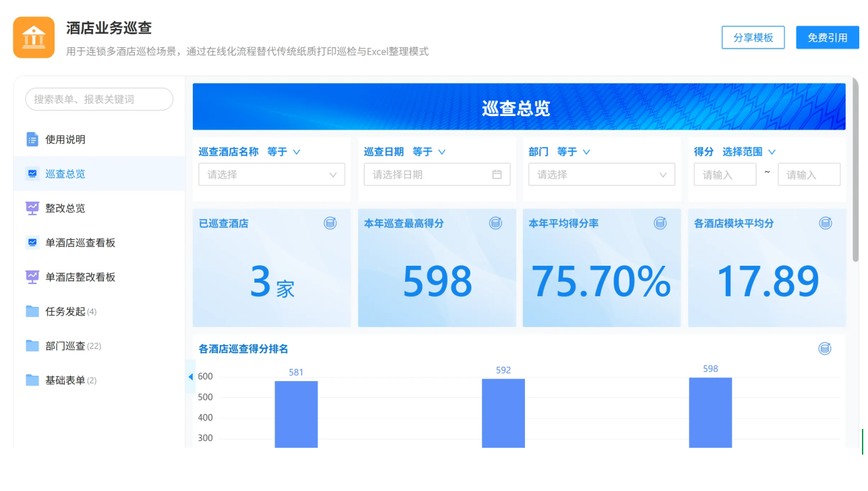Click the 分享模板 button
This screenshot has height=491, width=868.
(753, 38)
